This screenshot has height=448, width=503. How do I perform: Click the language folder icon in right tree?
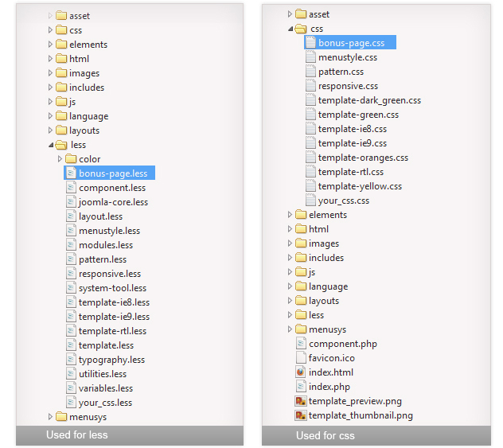point(301,286)
